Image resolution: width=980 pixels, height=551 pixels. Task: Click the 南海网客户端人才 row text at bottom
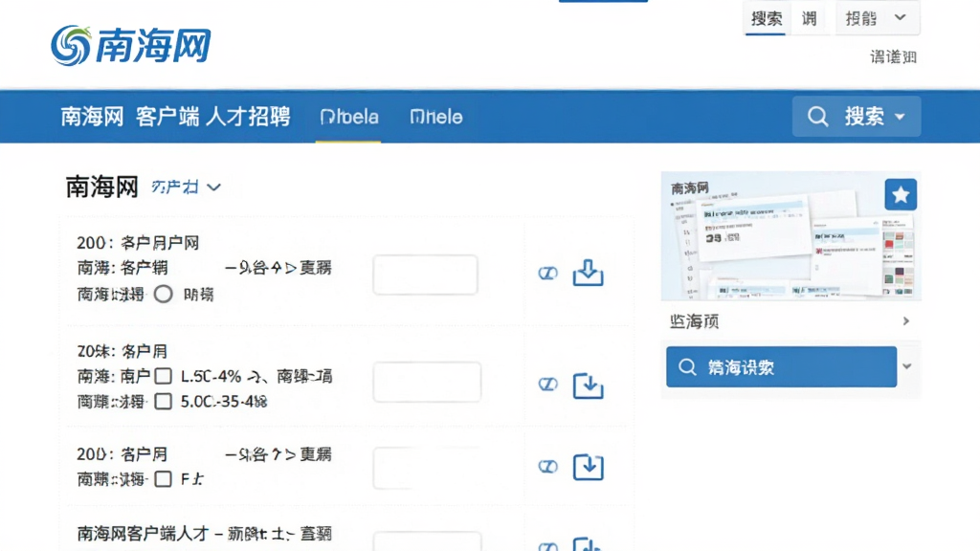(x=205, y=534)
